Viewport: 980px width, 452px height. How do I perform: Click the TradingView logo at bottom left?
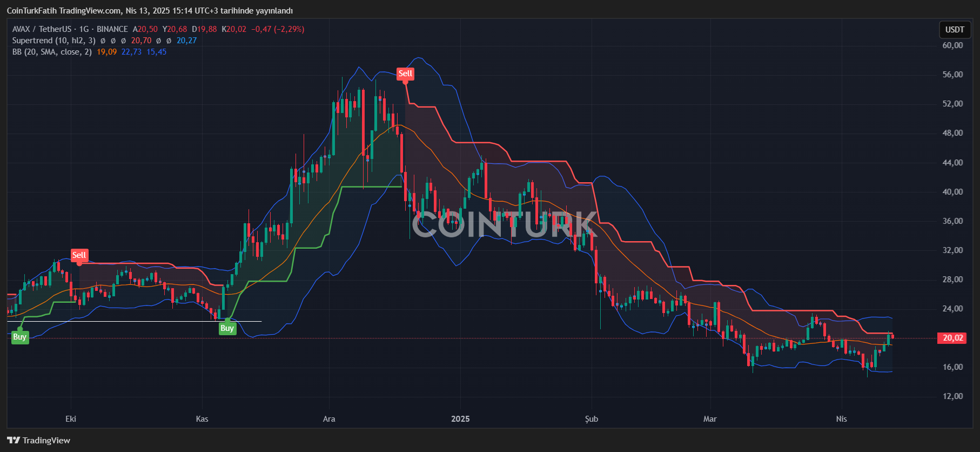pyautogui.click(x=38, y=440)
